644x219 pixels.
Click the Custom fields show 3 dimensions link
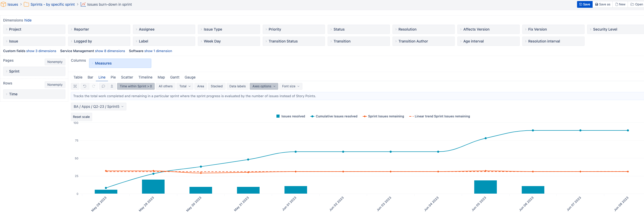coord(41,51)
